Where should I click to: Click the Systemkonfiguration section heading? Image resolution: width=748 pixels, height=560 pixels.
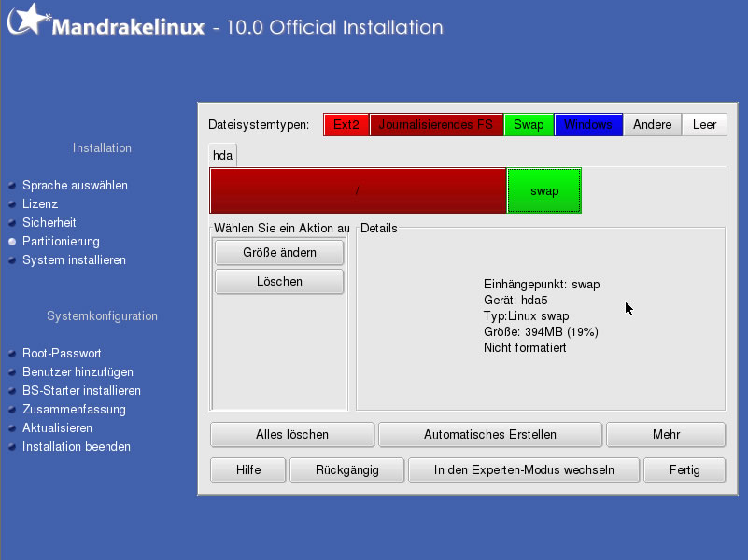102,316
